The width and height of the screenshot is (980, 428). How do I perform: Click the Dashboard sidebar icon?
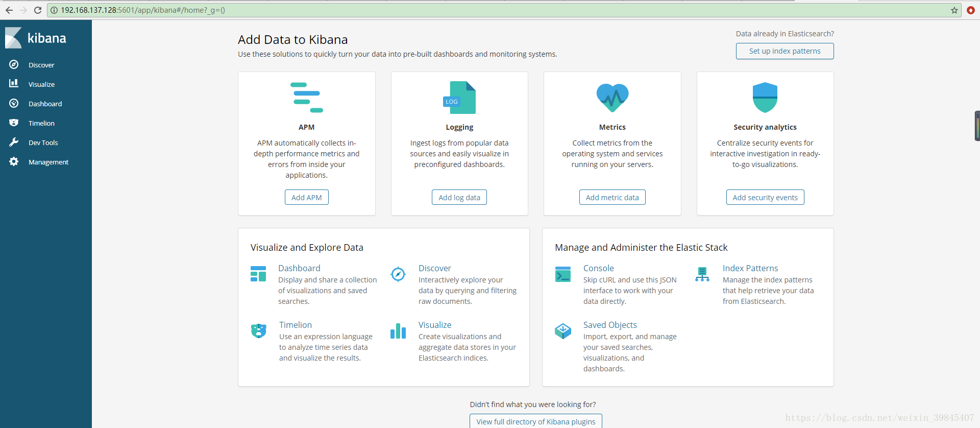tap(14, 103)
